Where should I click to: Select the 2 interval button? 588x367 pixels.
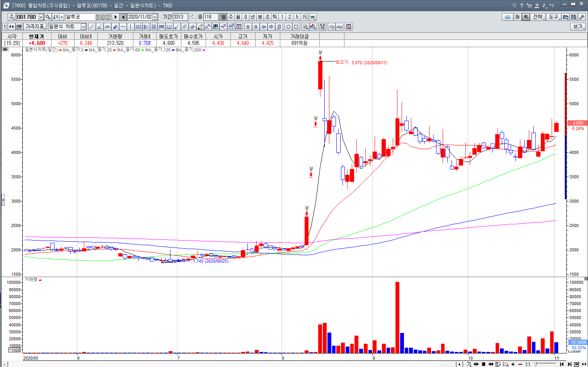pyautogui.click(x=290, y=17)
